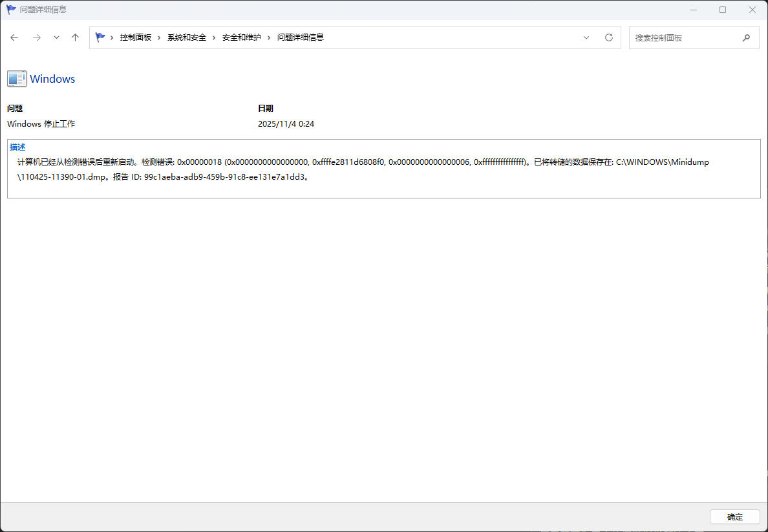Click the 描述 section label
The height and width of the screenshot is (532, 768).
[x=17, y=147]
